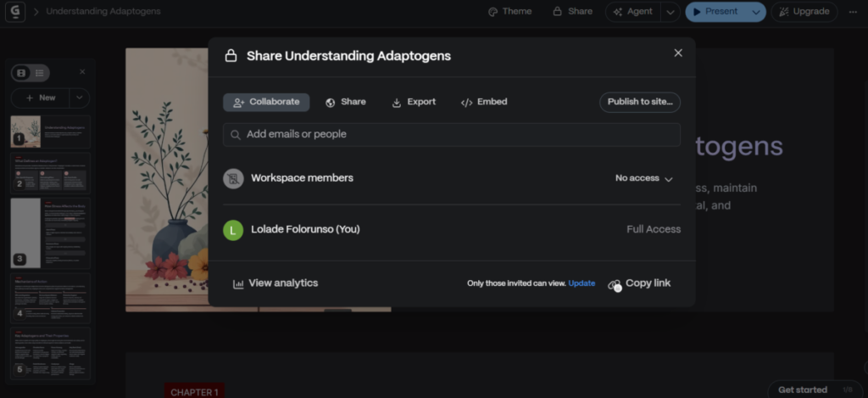Click the Add emails or people field
868x398 pixels.
(451, 134)
